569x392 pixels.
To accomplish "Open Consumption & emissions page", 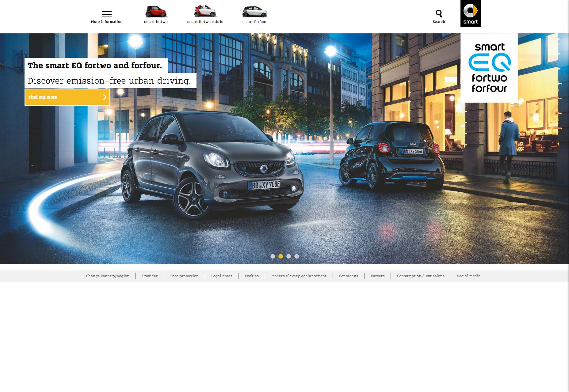I will 421,276.
